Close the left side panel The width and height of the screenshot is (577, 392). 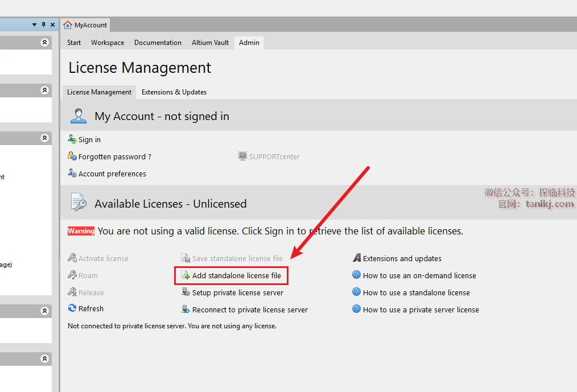[52, 24]
